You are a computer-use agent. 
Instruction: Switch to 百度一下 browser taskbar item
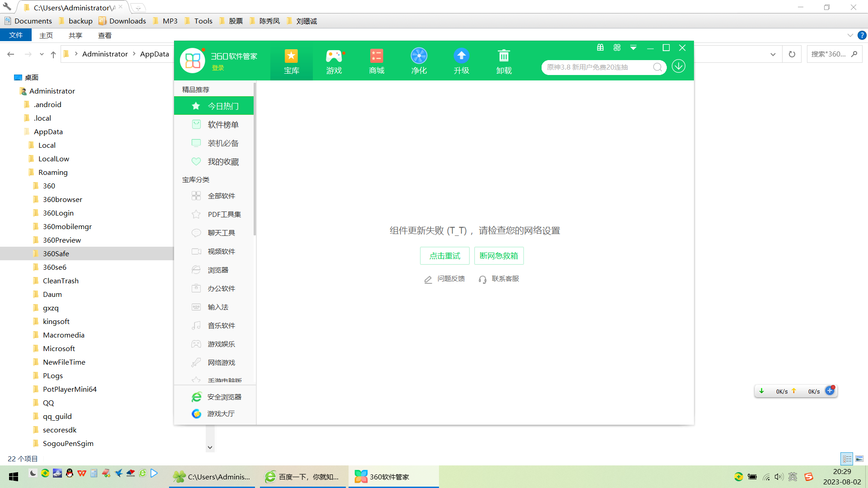pos(302,477)
